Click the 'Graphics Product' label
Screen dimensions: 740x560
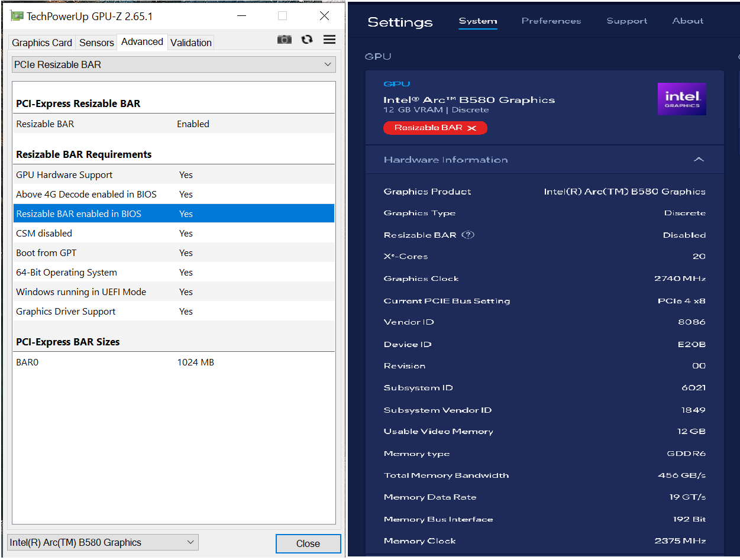[428, 192]
